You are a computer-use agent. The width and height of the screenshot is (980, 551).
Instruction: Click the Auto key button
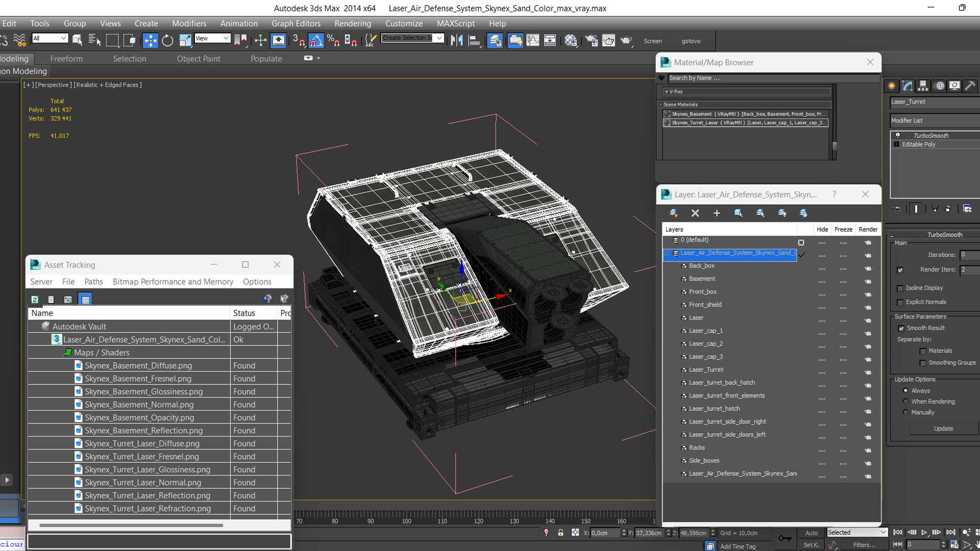click(812, 533)
